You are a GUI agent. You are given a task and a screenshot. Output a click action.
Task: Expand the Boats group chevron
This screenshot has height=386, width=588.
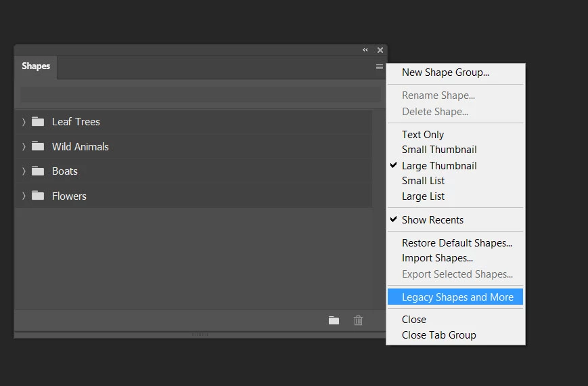24,171
